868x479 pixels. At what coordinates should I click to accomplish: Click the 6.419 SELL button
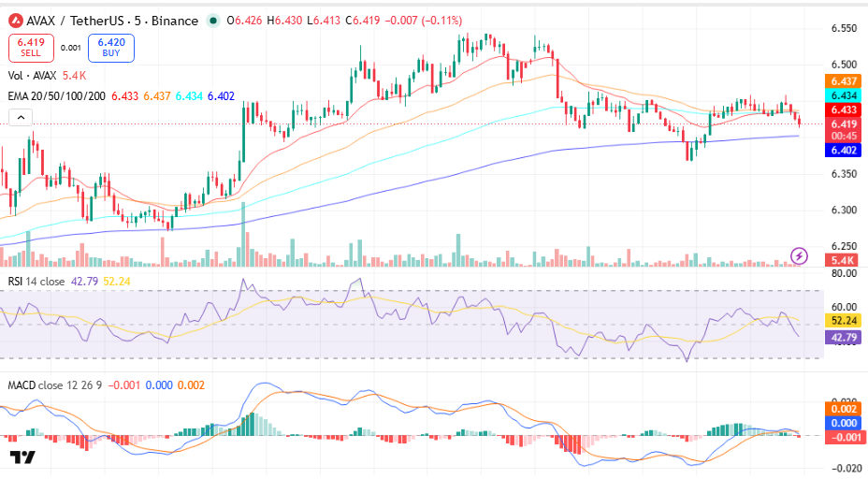pos(31,48)
